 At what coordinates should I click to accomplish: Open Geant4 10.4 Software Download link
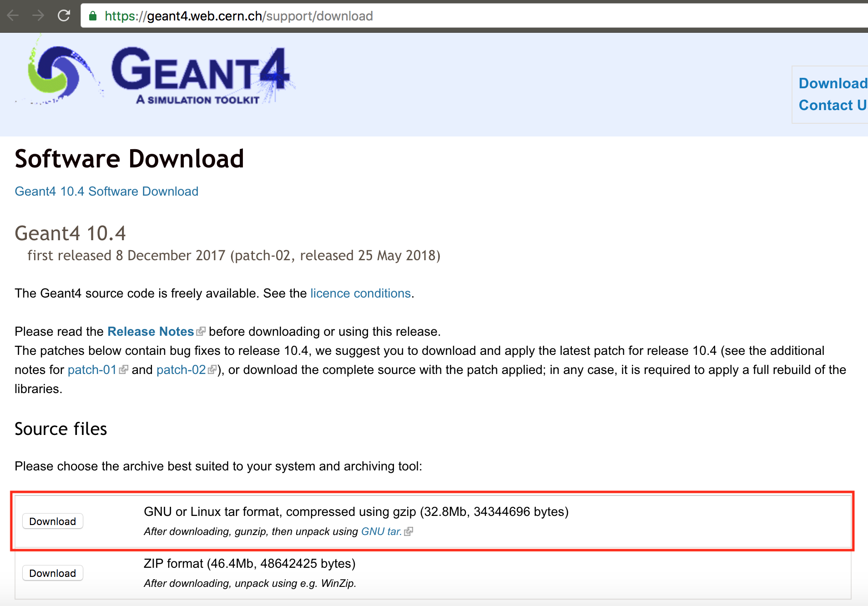[x=106, y=191]
